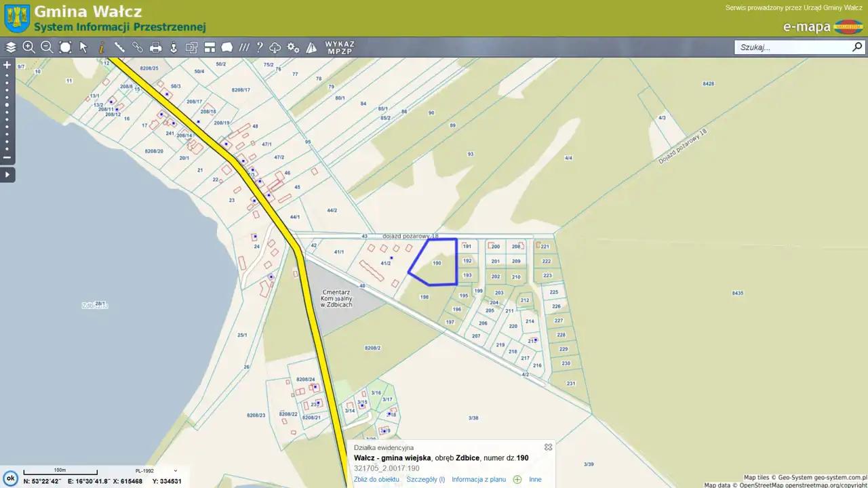Click the green plus circle in popup
The image size is (868, 488).
pos(517,479)
